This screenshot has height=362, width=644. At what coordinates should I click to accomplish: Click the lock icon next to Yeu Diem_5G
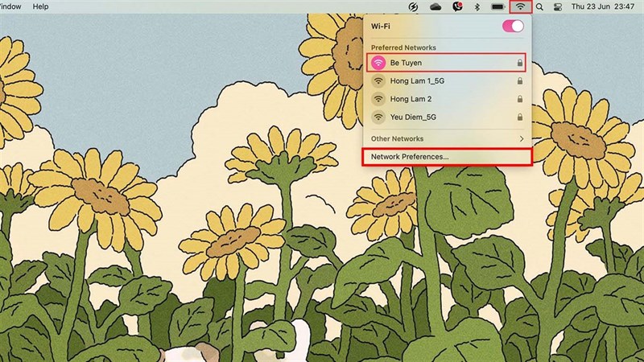[520, 117]
